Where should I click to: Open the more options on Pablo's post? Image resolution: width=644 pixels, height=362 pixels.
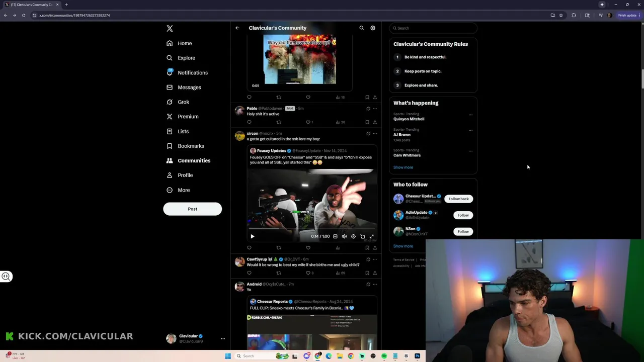[375, 109]
